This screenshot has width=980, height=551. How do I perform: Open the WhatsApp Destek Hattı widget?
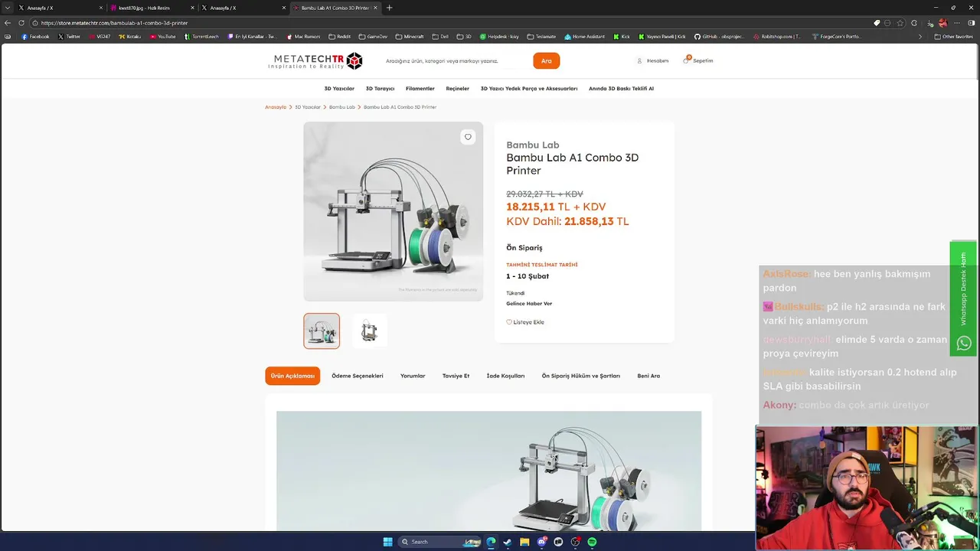coord(963,299)
